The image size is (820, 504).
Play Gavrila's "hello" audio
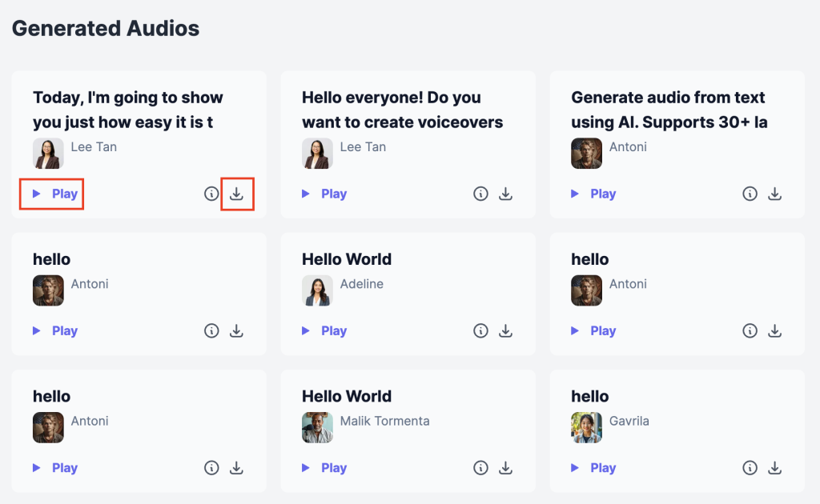point(593,468)
